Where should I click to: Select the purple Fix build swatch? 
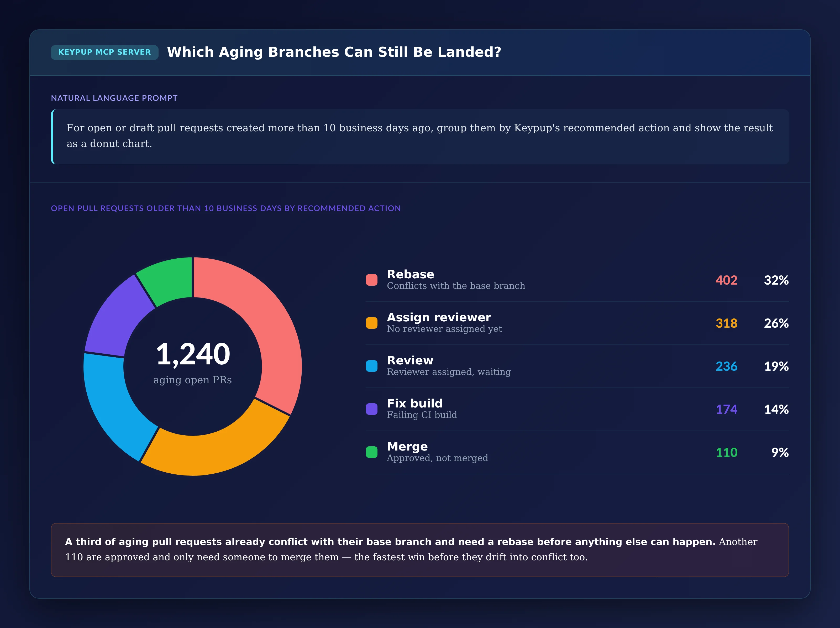[x=371, y=409]
